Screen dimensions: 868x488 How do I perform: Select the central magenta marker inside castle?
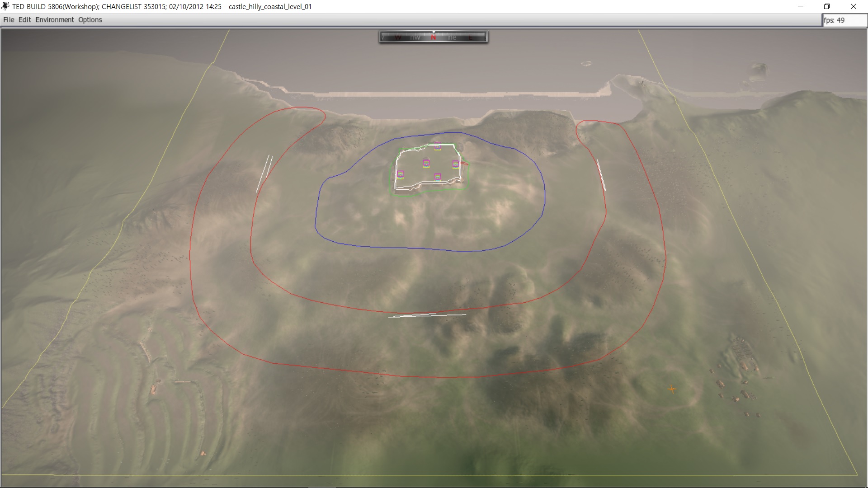click(426, 163)
